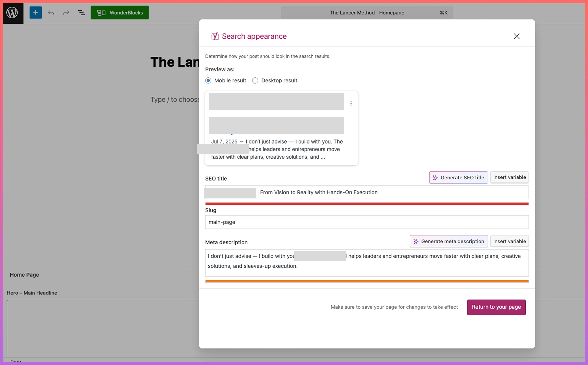Open the WonderBlocks library
Image resolution: width=588 pixels, height=365 pixels.
tap(119, 13)
